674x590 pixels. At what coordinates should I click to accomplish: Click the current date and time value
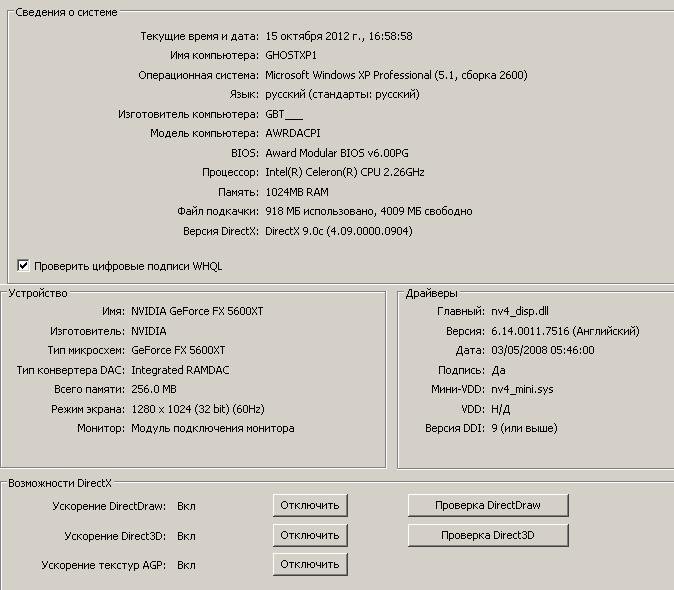pyautogui.click(x=338, y=36)
